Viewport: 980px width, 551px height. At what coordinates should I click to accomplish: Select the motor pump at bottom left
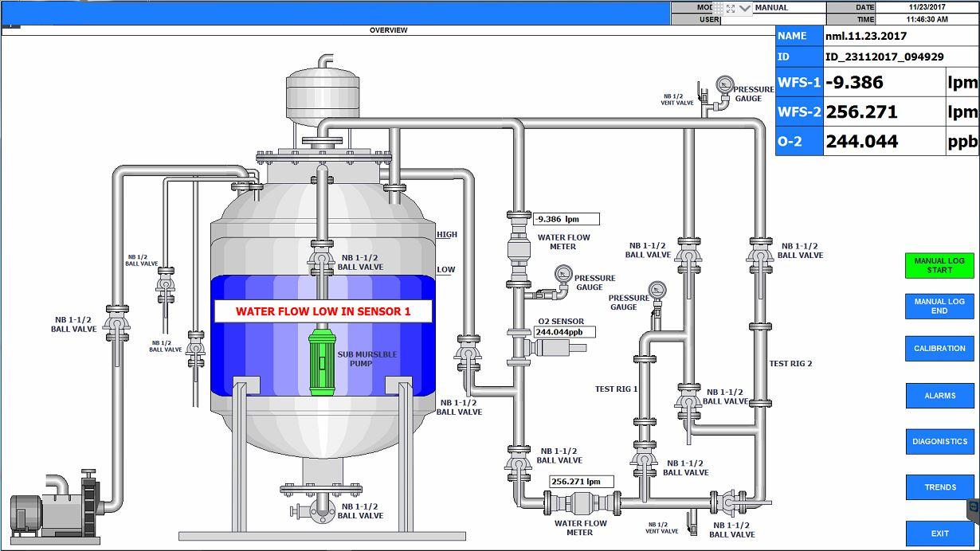(54, 506)
